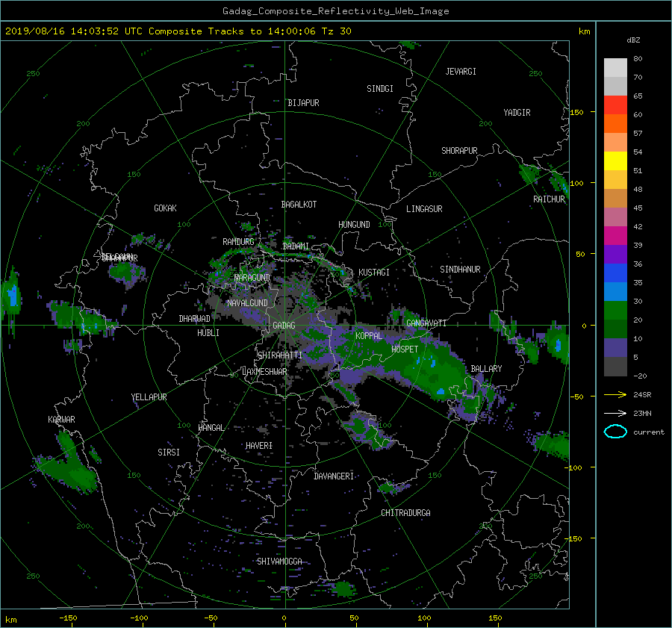Click the NARAGUND city label
Image resolution: width=672 pixels, height=628 pixels.
(252, 278)
